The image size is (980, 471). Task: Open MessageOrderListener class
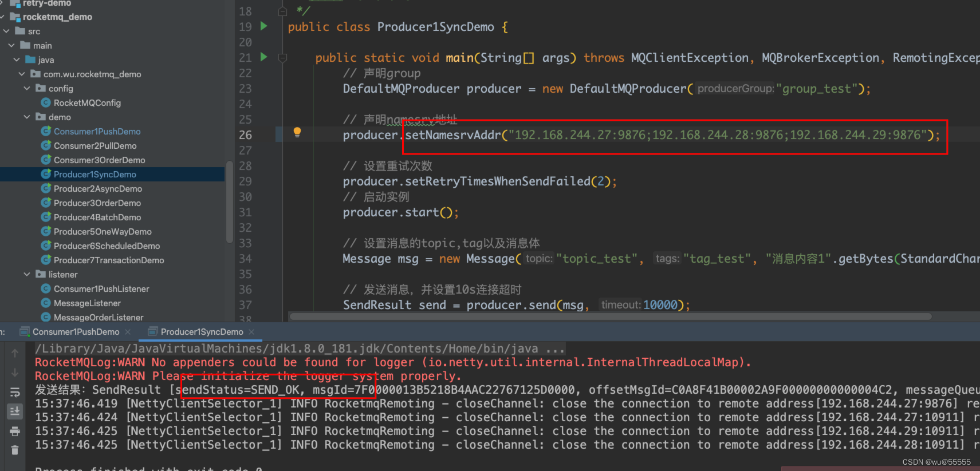click(x=99, y=318)
